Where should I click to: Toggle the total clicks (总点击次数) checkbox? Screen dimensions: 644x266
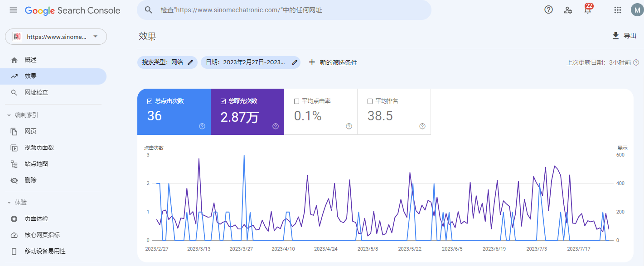pyautogui.click(x=150, y=101)
